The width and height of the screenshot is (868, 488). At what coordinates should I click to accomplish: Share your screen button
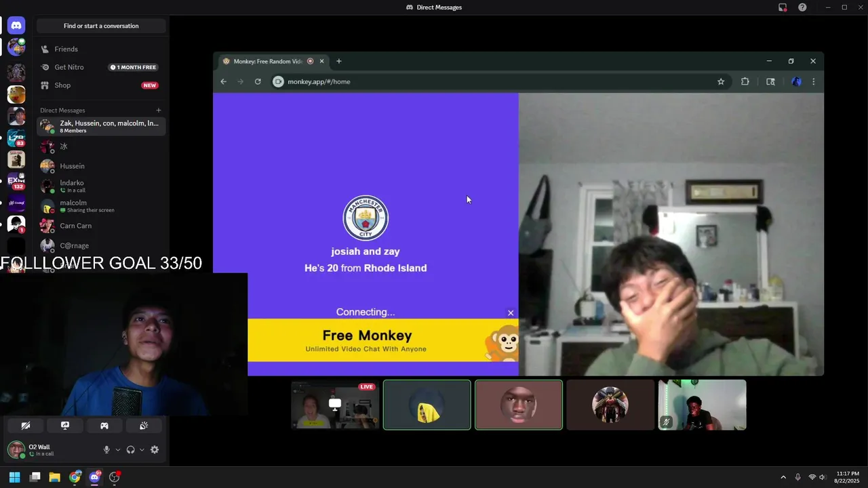point(65,426)
